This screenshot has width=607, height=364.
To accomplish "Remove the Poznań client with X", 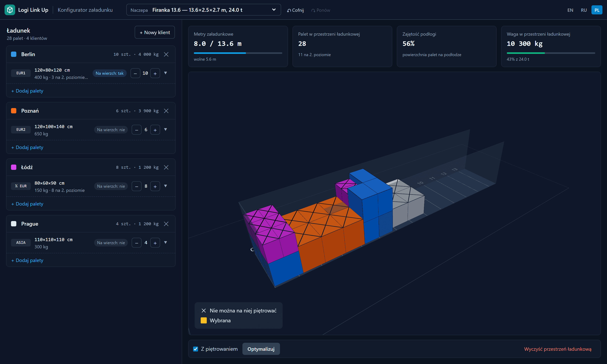I will [166, 111].
